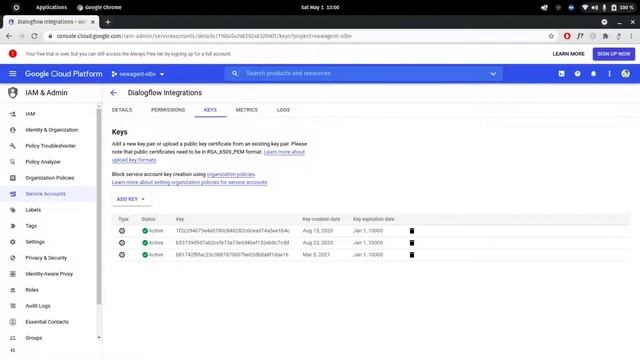Delete the key created Aug 15, 2020
The width and height of the screenshot is (640, 360).
412,231
